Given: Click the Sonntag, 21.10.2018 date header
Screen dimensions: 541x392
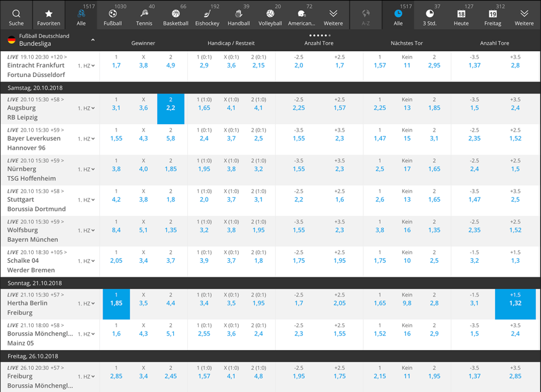Looking at the screenshot, I should [x=35, y=283].
